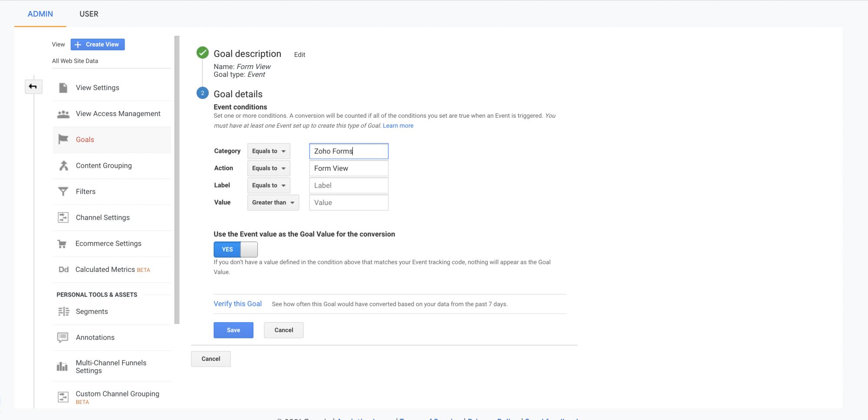Expand the Label condition dropdown

click(x=268, y=185)
